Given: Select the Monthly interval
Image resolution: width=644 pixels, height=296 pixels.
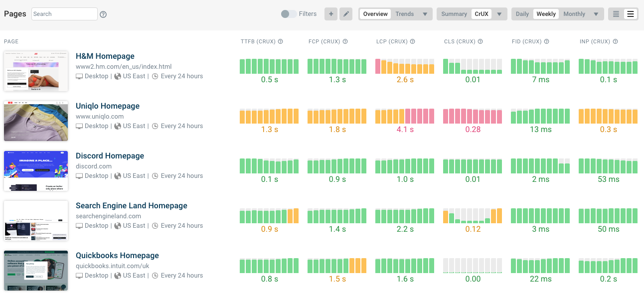Looking at the screenshot, I should coord(574,14).
